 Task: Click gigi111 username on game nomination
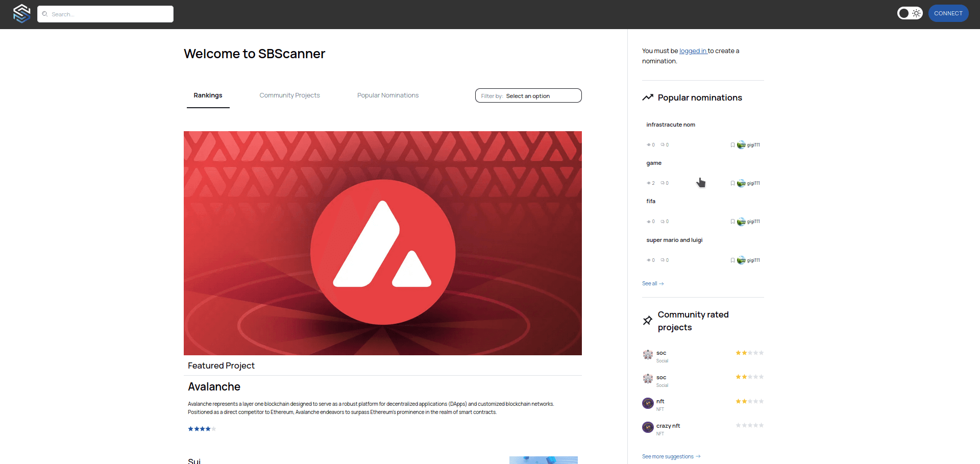(x=753, y=183)
